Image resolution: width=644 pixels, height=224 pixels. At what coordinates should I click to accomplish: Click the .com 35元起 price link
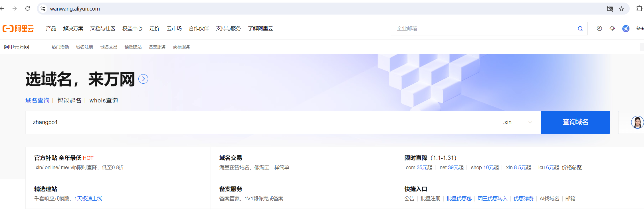pyautogui.click(x=418, y=168)
